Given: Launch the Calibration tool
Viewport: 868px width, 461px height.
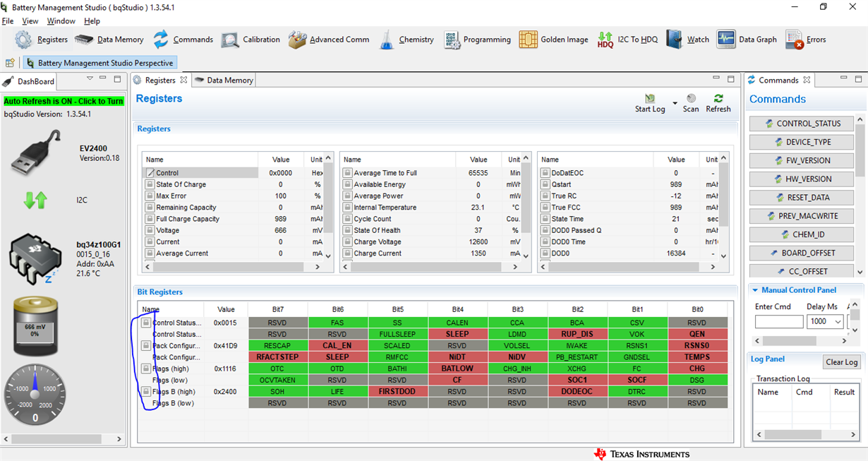Looking at the screenshot, I should tap(251, 40).
